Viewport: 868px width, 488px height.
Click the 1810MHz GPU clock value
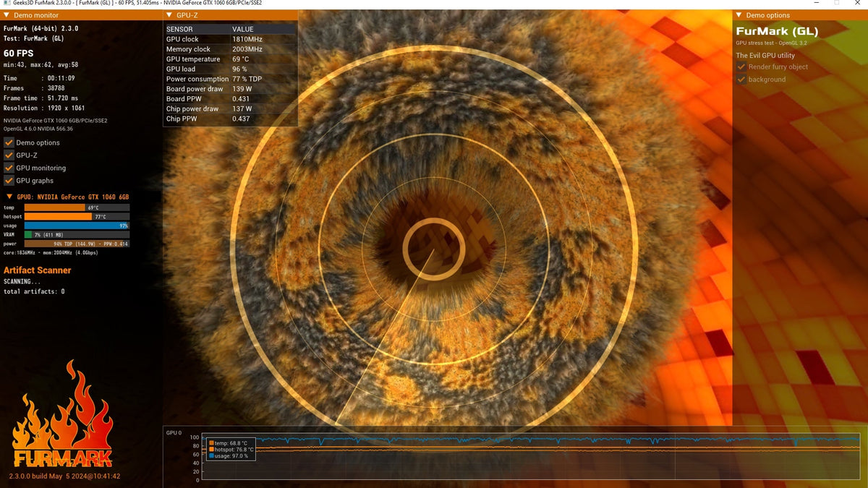[x=247, y=39]
